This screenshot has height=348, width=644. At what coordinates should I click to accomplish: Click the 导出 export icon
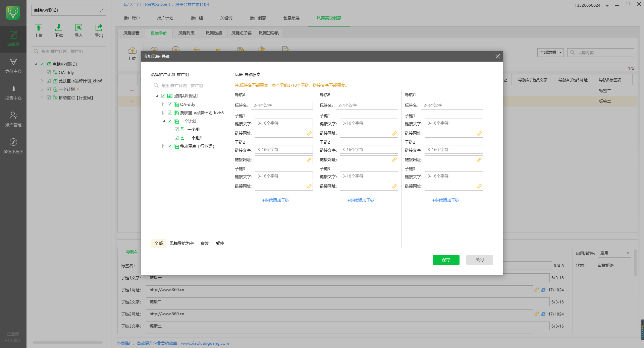99,30
